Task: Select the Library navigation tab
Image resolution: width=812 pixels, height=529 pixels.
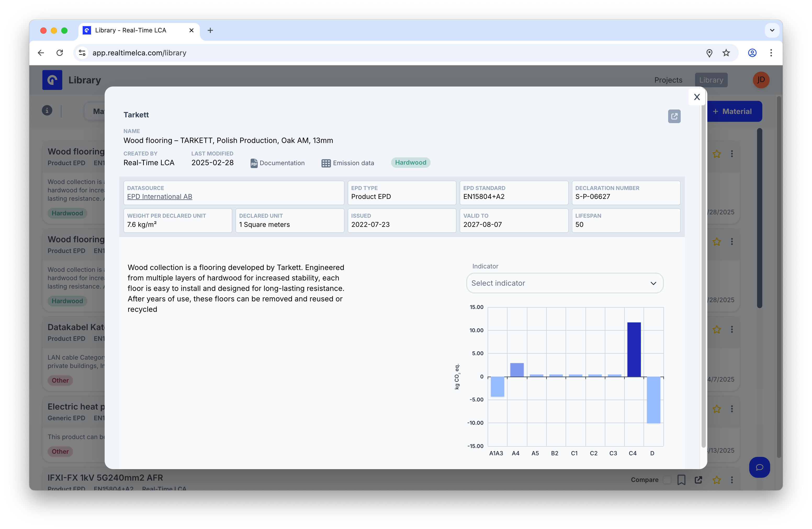Action: click(711, 80)
